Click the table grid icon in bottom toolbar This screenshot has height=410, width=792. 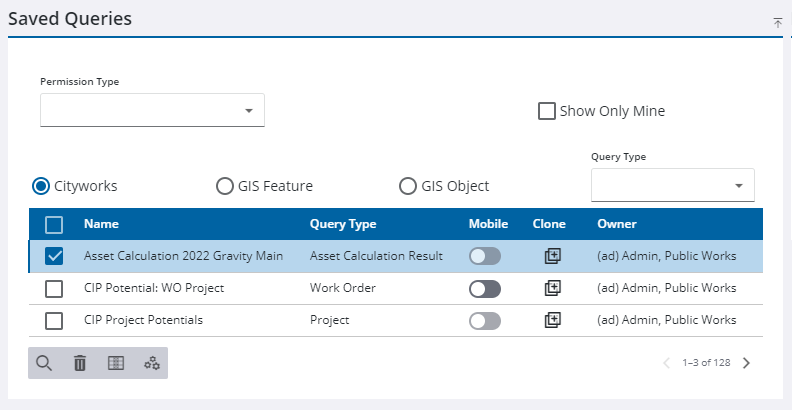pyautogui.click(x=116, y=363)
